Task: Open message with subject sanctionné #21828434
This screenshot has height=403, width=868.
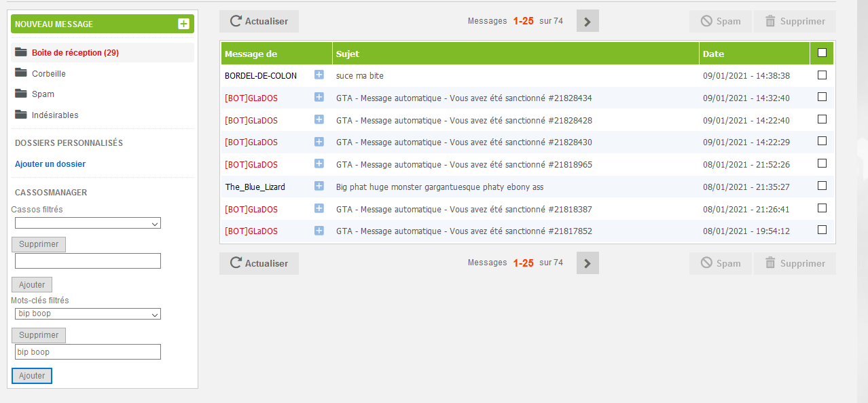Action: click(464, 98)
